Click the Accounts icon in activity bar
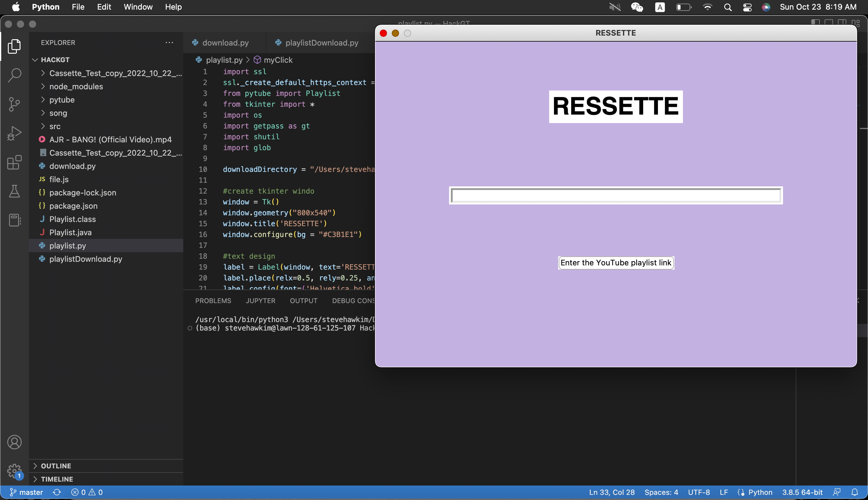Screen dimensions: 868x500 click(14, 442)
